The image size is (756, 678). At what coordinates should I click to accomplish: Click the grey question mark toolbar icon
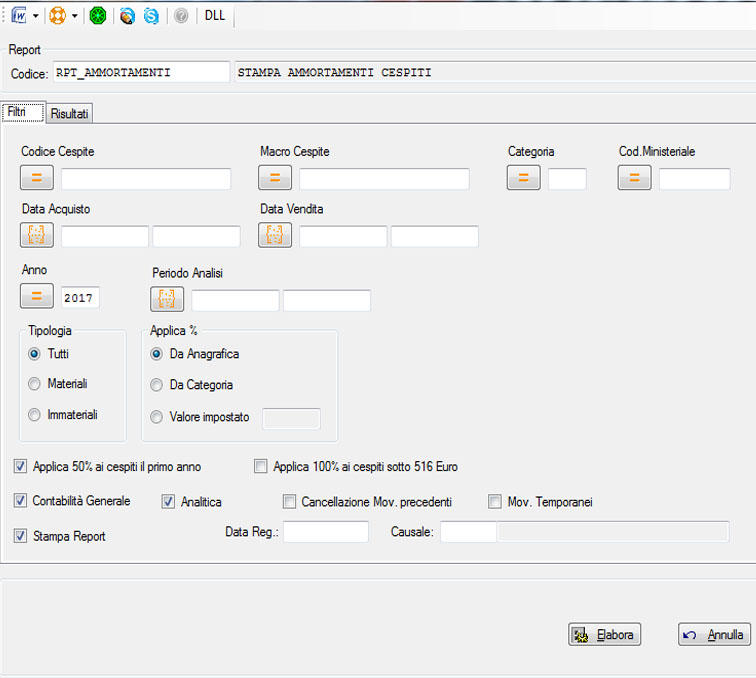tap(181, 16)
